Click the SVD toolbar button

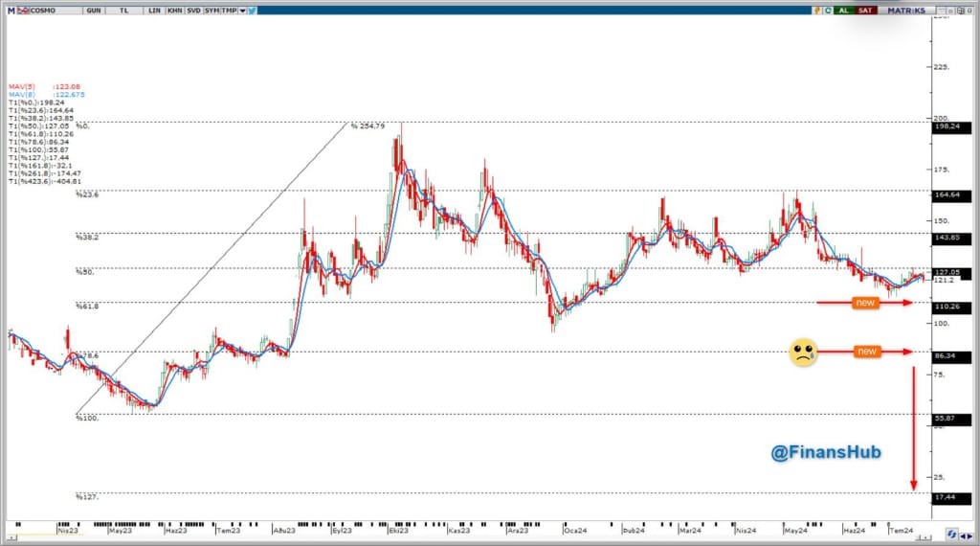pos(193,11)
